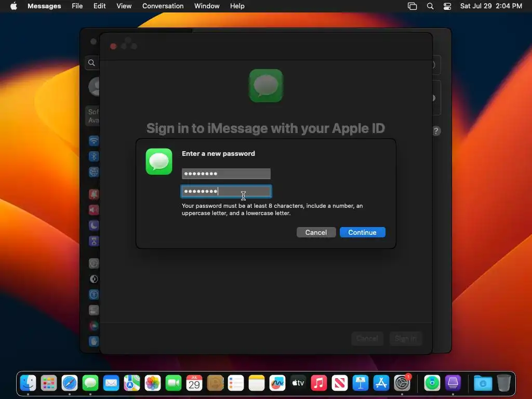The width and height of the screenshot is (532, 399).
Task: Open the Trash in the Dock
Action: (504, 383)
